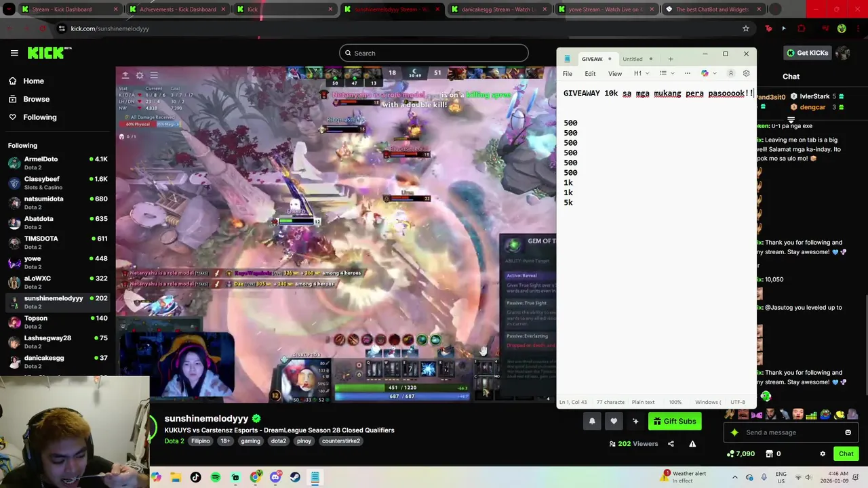Open chat settings gear icon
The image size is (868, 488).
click(x=823, y=453)
